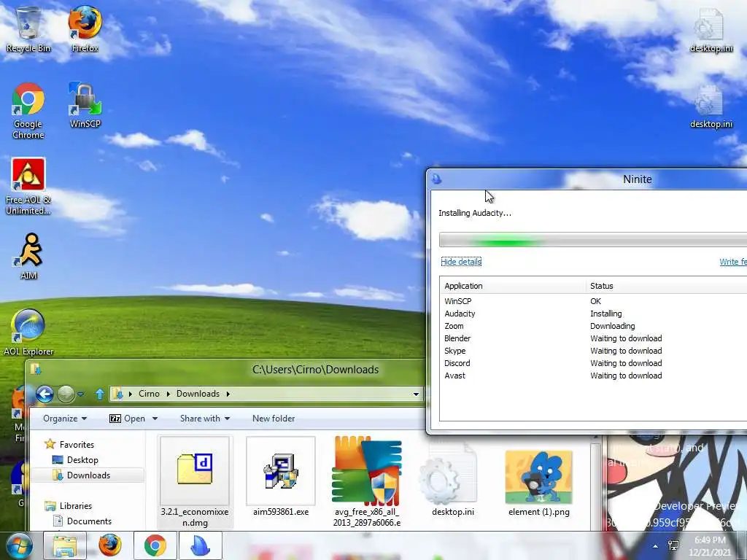This screenshot has height=560, width=747.
Task: Select the WinSCP desktop shortcut
Action: click(85, 105)
